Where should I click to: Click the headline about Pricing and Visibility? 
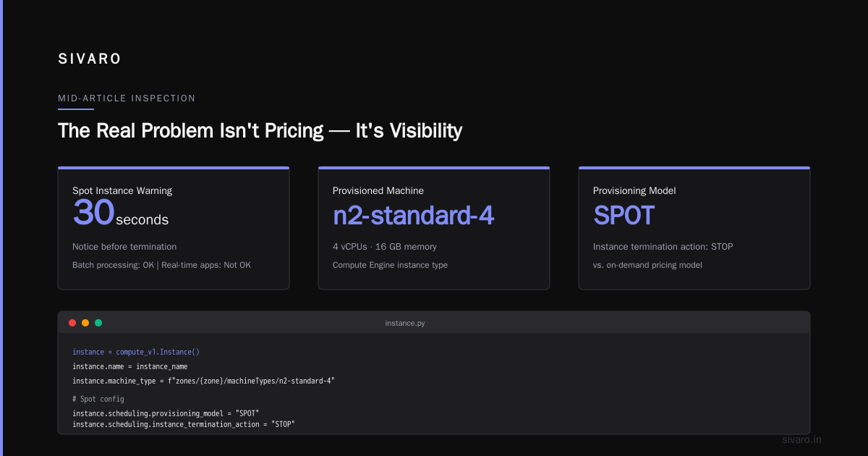260,131
